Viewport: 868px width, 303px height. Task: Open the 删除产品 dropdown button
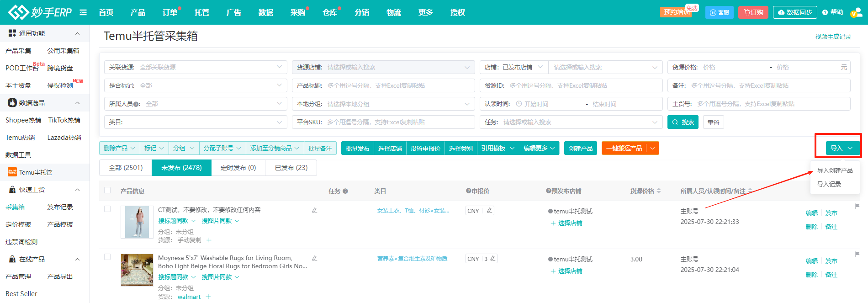[120, 148]
